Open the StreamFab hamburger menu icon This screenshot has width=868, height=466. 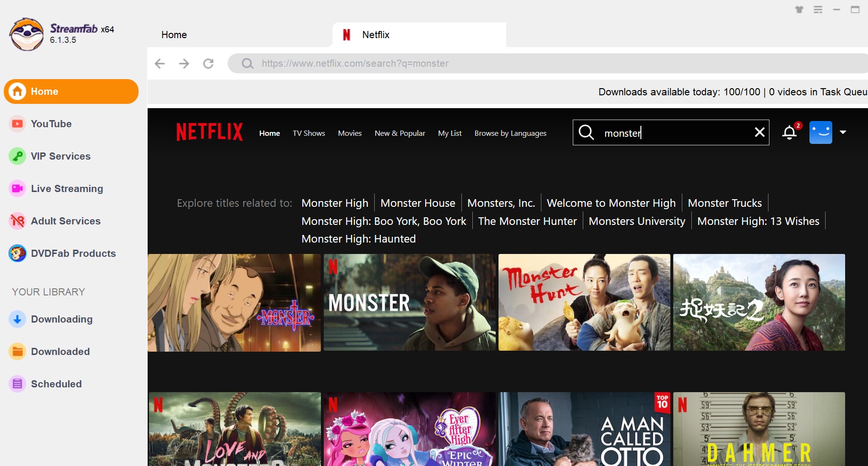(818, 10)
